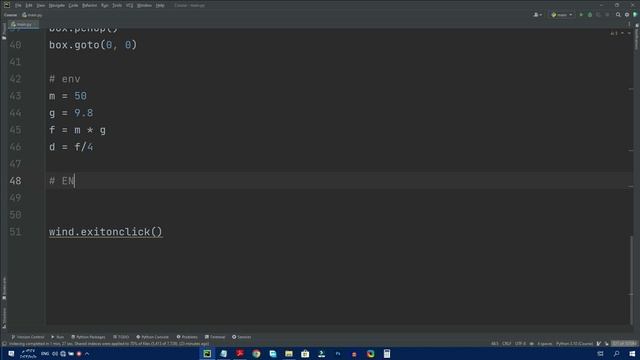This screenshot has width=640, height=360.
Task: Open the TODO tool window
Action: pos(121,337)
